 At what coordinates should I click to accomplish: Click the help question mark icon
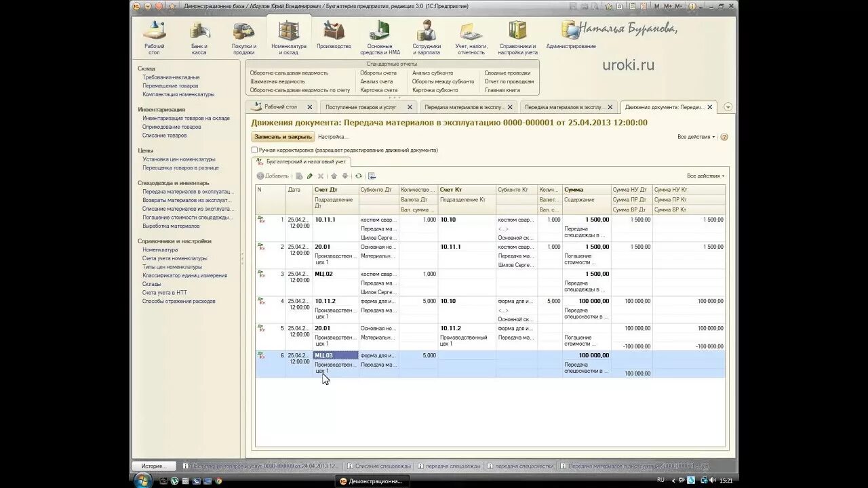[724, 137]
